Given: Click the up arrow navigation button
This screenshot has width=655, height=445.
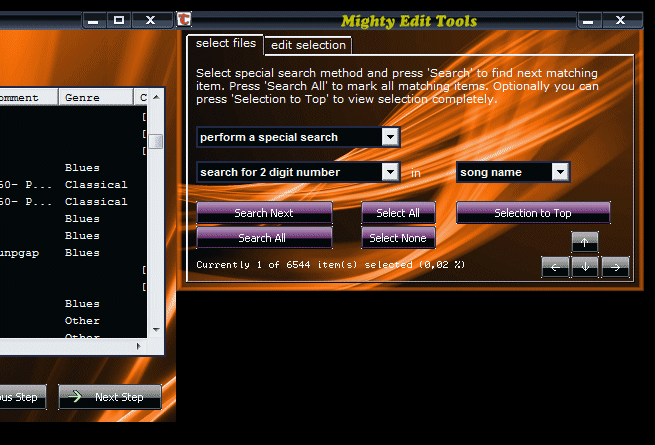Looking at the screenshot, I should point(585,242).
